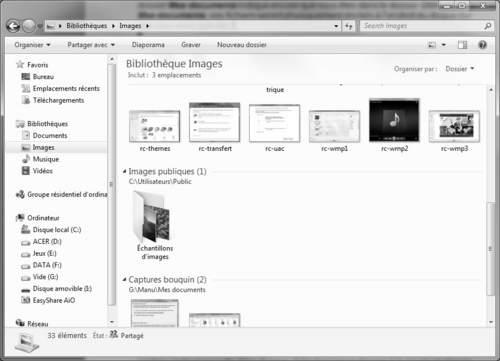Click the 3 emplacements link
The width and height of the screenshot is (500, 361).
click(x=177, y=75)
